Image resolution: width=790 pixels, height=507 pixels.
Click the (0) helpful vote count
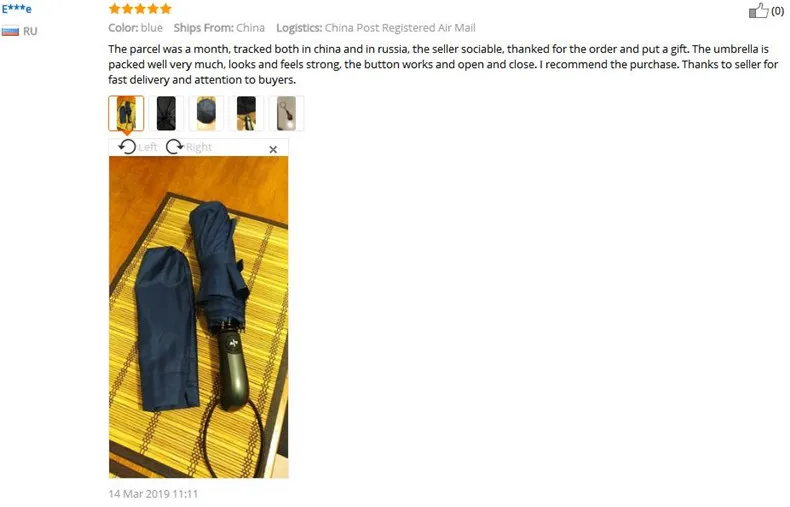(777, 11)
